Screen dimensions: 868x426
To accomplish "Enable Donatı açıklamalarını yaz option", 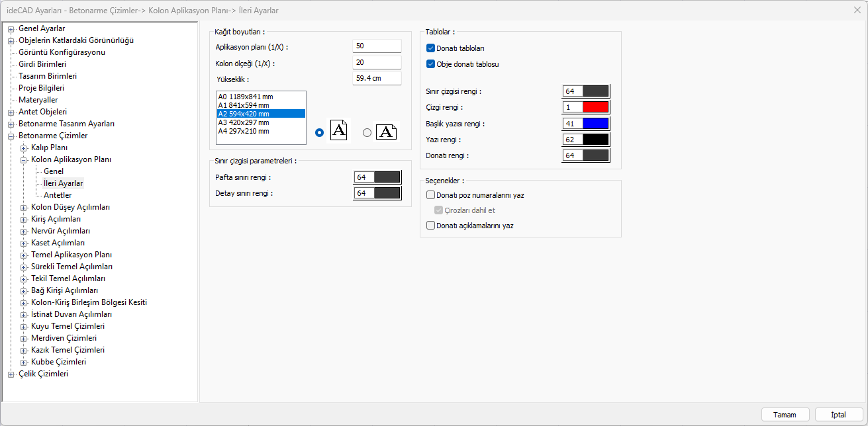I will tap(431, 226).
